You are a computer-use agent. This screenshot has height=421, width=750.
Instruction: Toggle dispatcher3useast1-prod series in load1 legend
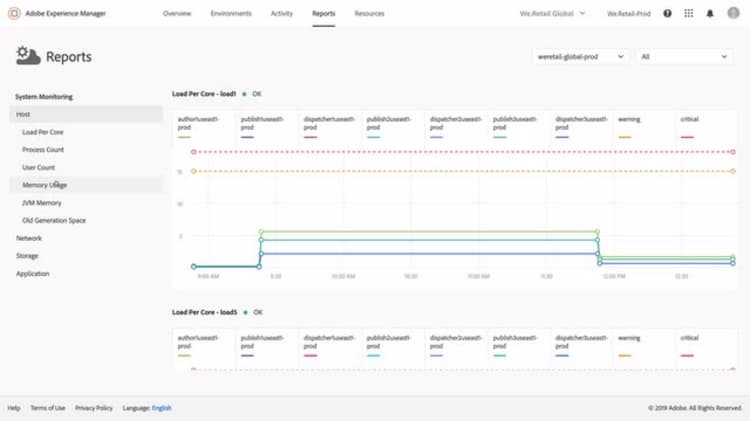pos(581,127)
